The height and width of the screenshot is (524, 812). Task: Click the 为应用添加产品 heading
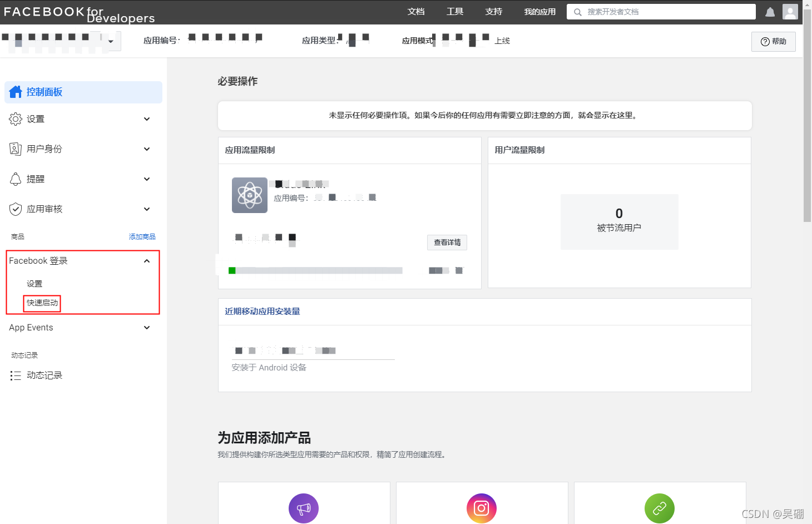[x=264, y=438]
